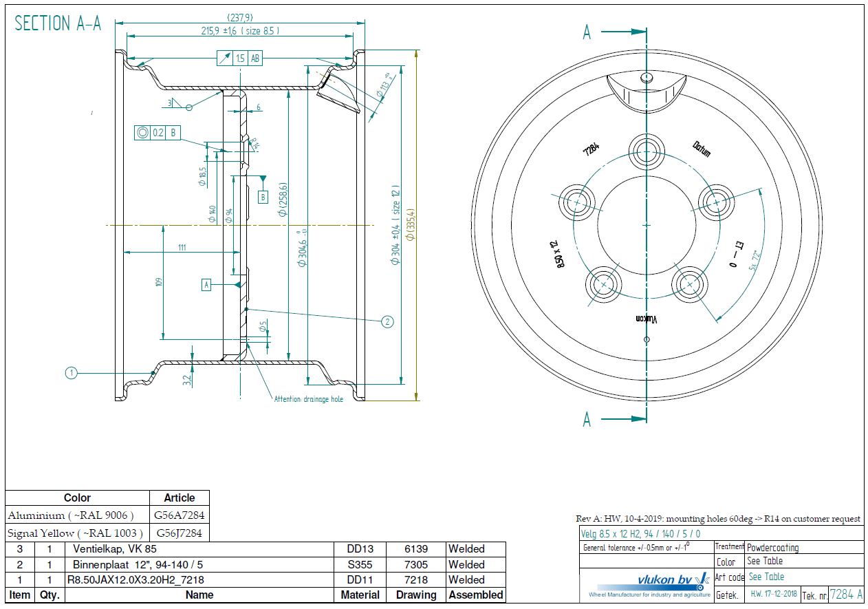868x609 pixels.
Task: Click the concentricity symbol in 0.2 B frame
Action: [142, 133]
